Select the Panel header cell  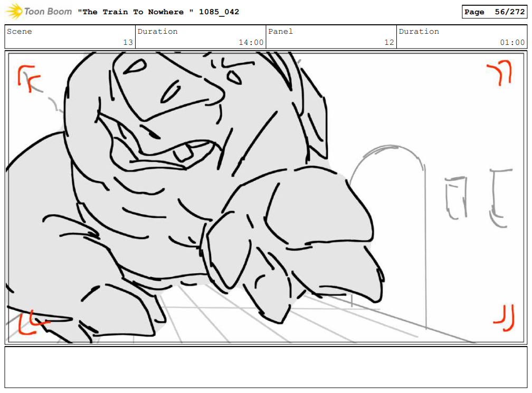[x=280, y=32]
